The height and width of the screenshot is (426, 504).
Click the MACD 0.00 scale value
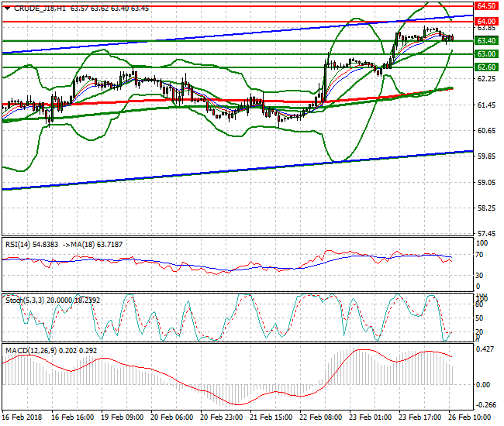tap(483, 385)
